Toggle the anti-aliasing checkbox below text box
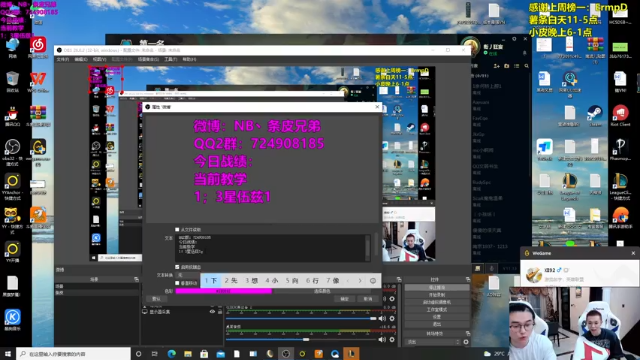 177,267
